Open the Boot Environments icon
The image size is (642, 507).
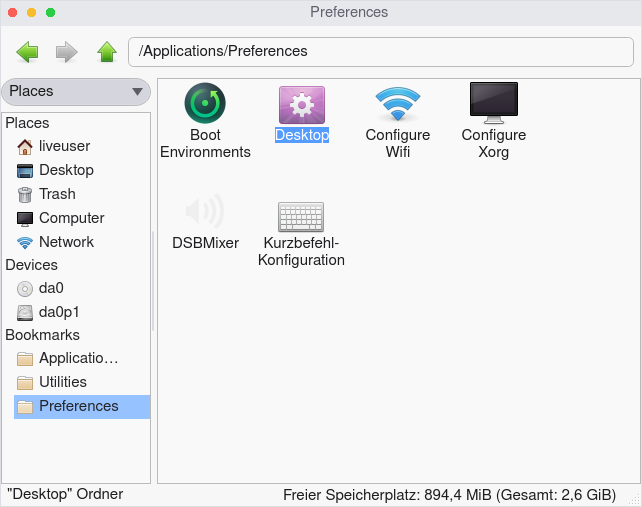205,103
